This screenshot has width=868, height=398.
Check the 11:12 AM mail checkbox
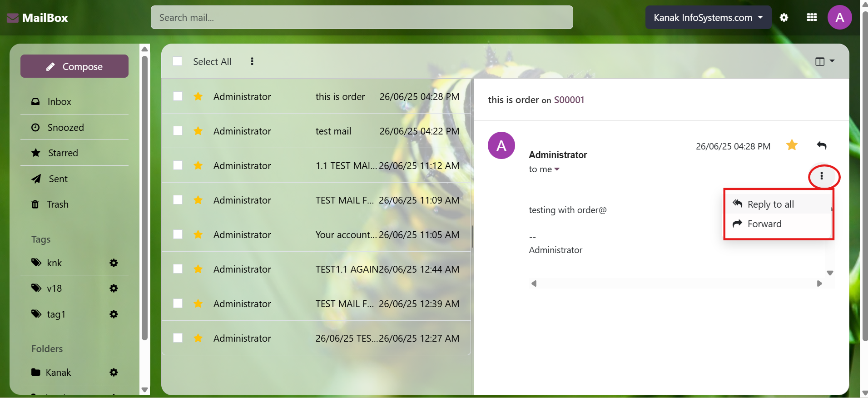(178, 165)
